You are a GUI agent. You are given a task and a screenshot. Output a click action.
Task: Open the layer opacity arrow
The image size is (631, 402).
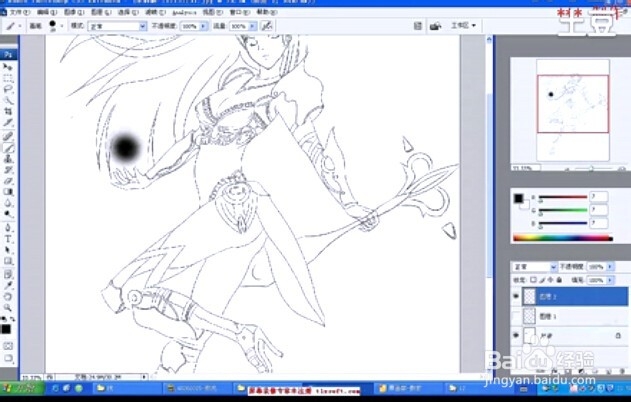click(x=610, y=267)
